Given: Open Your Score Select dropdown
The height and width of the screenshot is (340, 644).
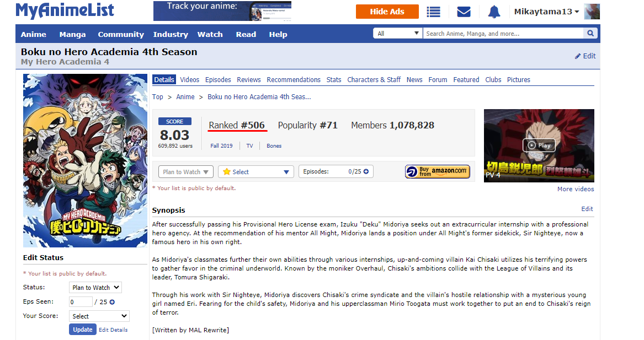Looking at the screenshot, I should coord(99,316).
